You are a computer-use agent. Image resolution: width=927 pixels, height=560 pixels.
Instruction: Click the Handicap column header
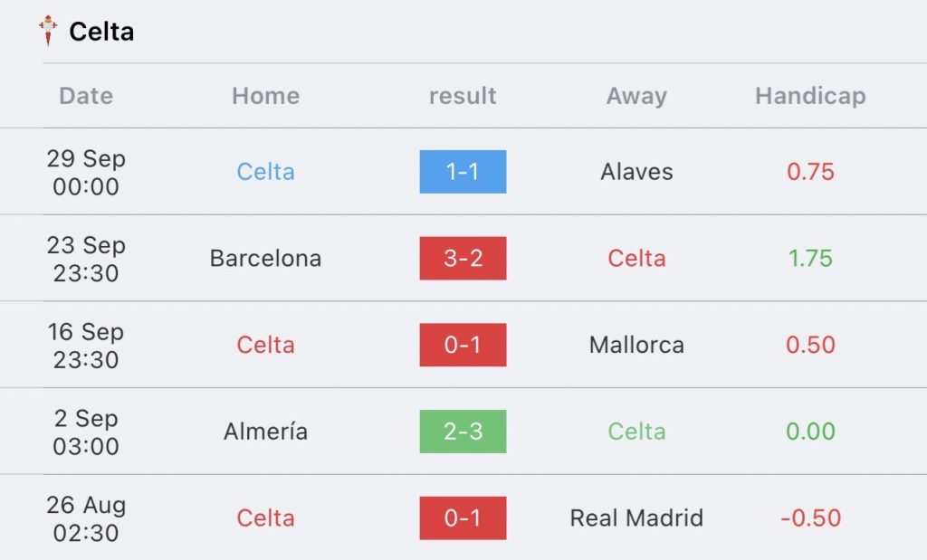tap(810, 96)
